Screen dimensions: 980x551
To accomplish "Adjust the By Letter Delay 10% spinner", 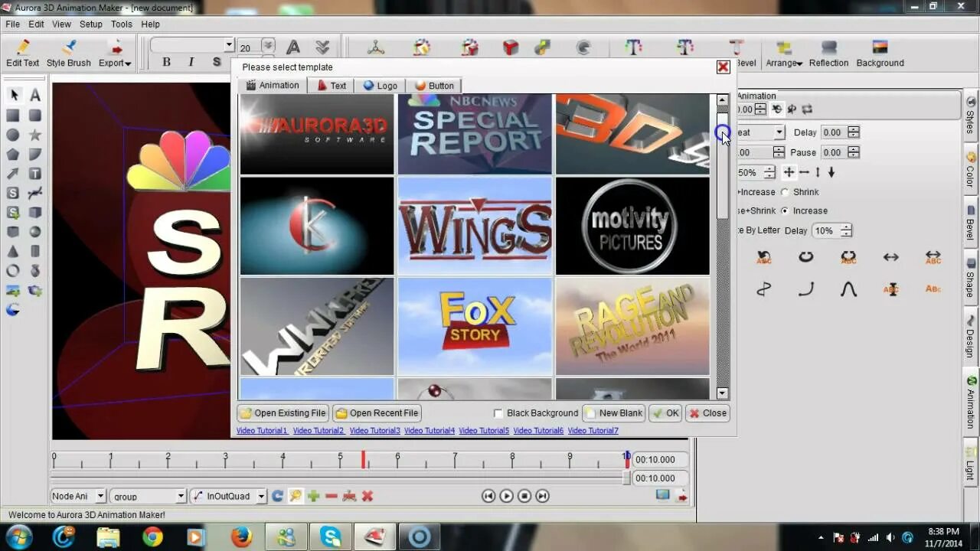I will click(846, 230).
